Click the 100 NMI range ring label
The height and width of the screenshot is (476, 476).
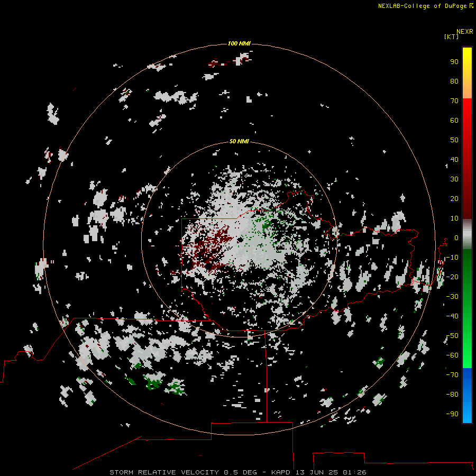[239, 44]
